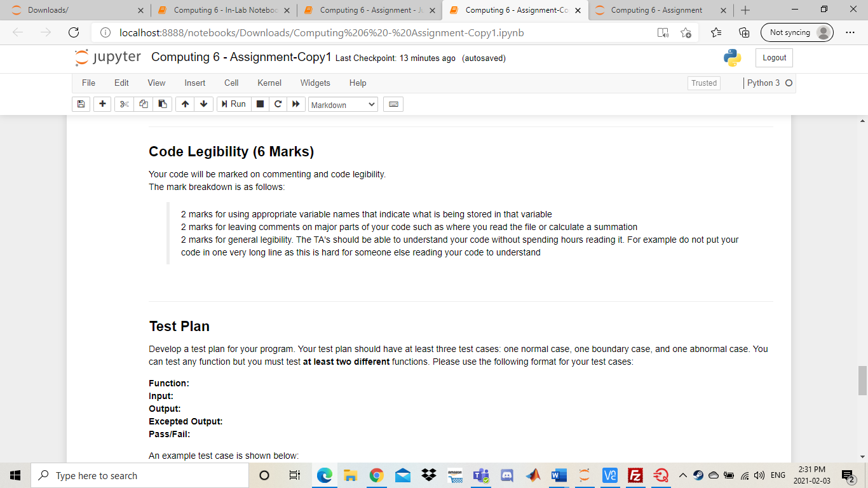Image resolution: width=868 pixels, height=488 pixels.
Task: Open the command palette keyboard icon
Action: (x=393, y=104)
